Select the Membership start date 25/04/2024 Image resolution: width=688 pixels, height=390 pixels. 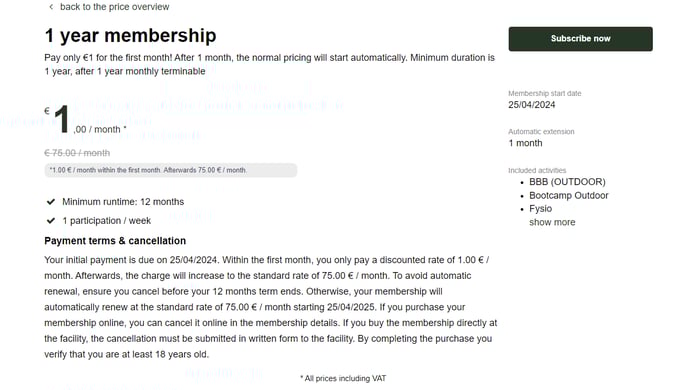[x=531, y=105]
